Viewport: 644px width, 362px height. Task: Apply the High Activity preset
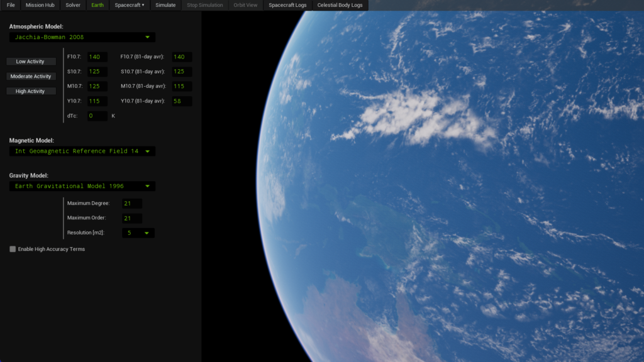tap(30, 92)
